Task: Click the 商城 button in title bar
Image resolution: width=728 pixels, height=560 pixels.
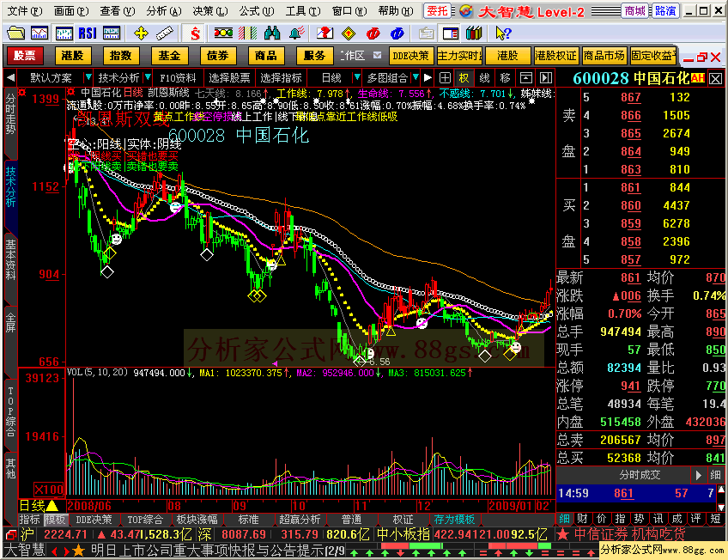Action: (x=635, y=10)
